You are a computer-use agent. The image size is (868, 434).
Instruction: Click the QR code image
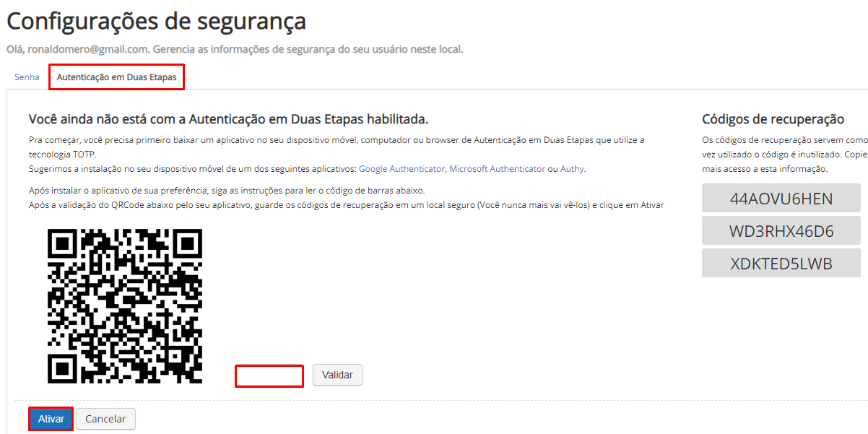125,306
